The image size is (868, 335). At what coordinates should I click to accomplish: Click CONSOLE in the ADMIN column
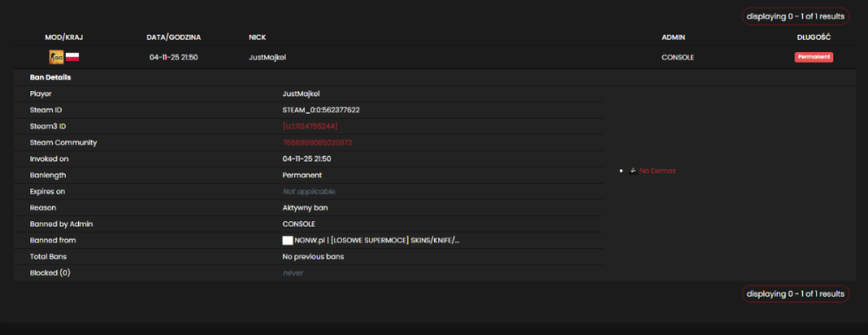coord(678,57)
